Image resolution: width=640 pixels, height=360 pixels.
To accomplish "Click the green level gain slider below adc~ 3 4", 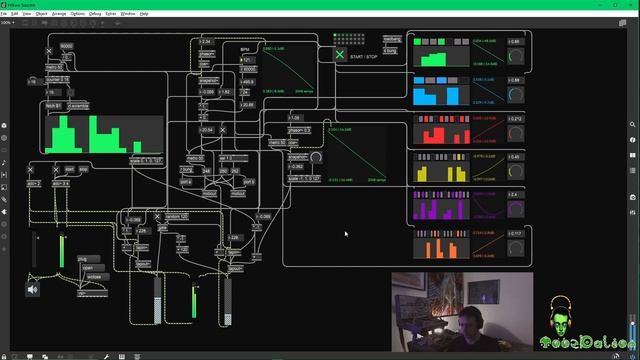I will click(62, 250).
